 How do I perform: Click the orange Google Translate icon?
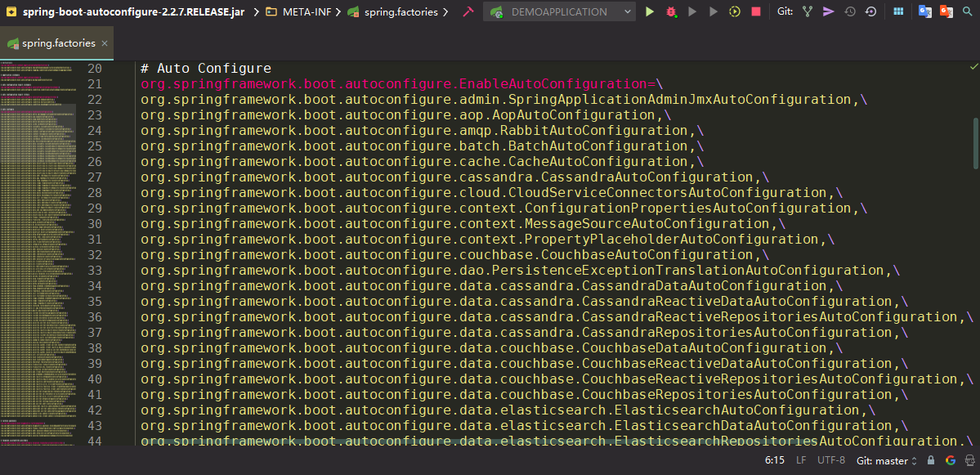[x=946, y=12]
